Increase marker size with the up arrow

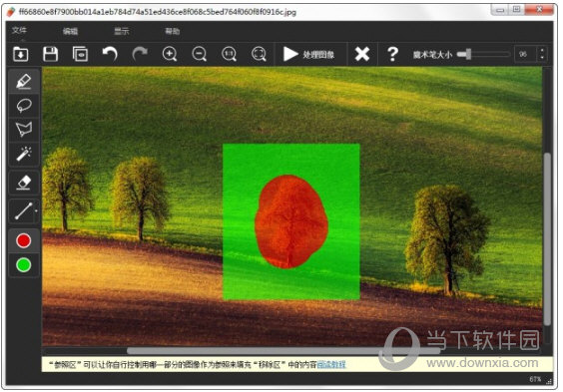tap(542, 51)
